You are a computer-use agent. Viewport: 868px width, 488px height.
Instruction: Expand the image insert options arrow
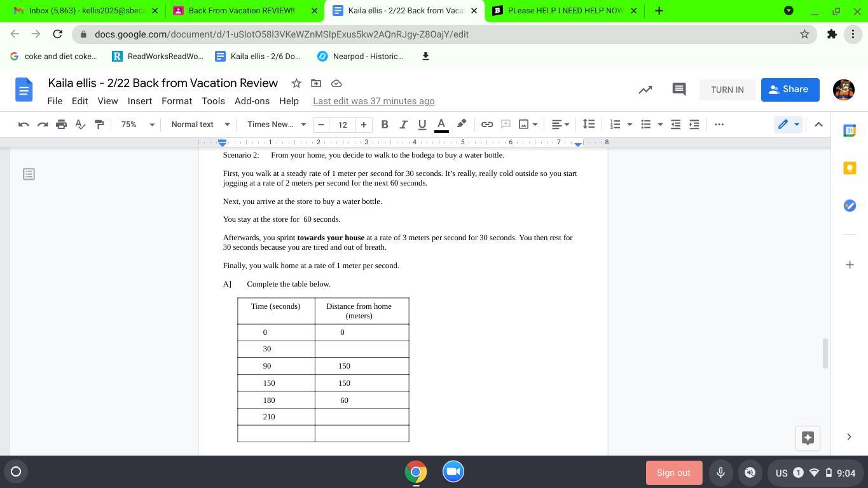(535, 125)
